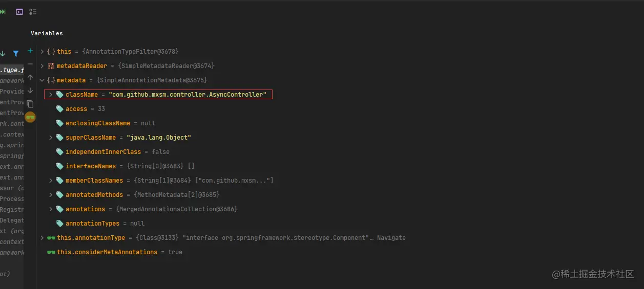Expand the metadataReader variable node
The height and width of the screenshot is (289, 644).
[42, 66]
